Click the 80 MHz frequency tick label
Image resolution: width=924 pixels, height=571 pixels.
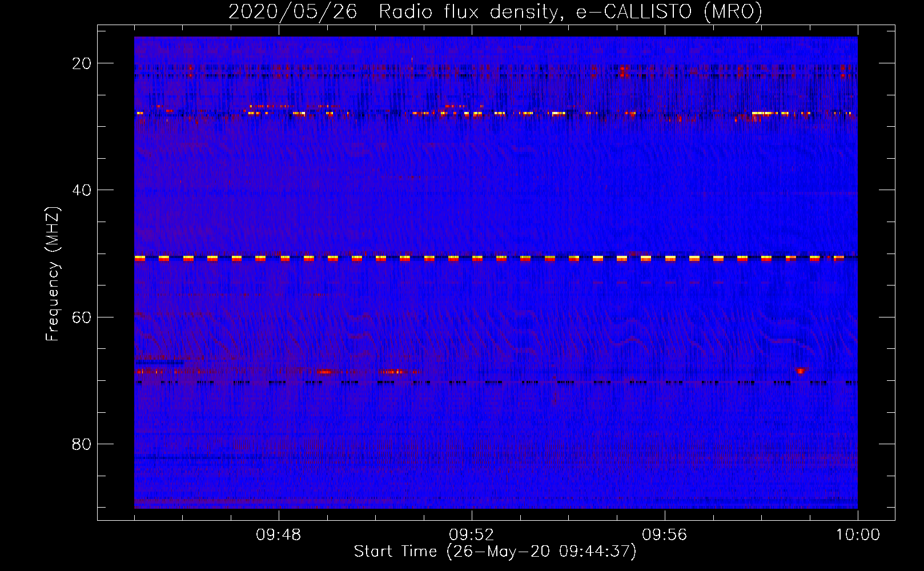coord(82,444)
